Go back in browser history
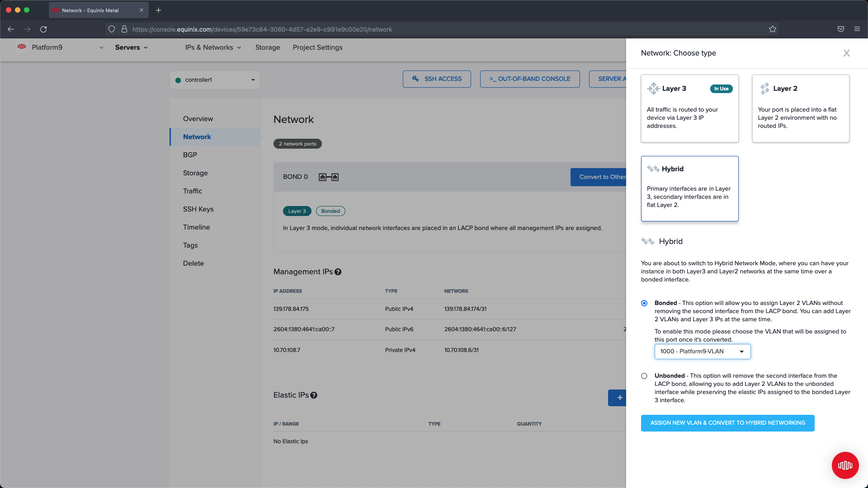The width and height of the screenshot is (868, 488). [x=11, y=29]
